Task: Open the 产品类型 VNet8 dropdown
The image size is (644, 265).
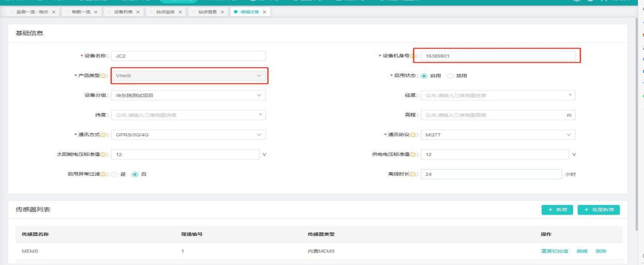Action: (x=189, y=76)
